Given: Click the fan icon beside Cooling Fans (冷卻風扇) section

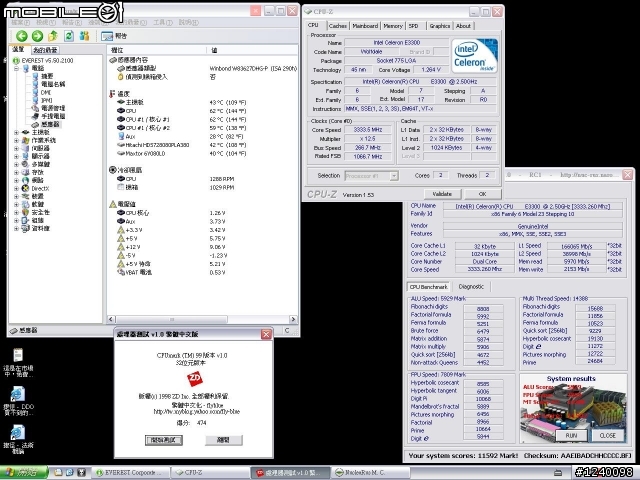Looking at the screenshot, I should [113, 170].
